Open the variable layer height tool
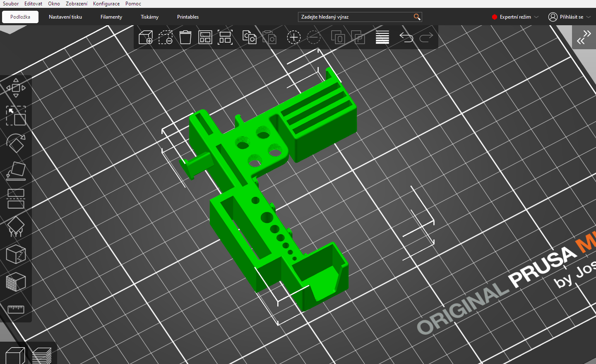This screenshot has width=596, height=364. [x=382, y=37]
